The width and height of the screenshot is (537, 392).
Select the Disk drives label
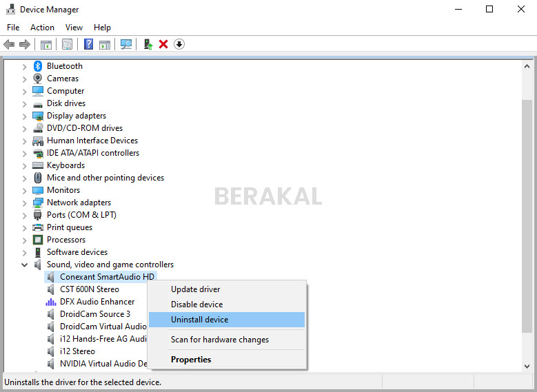(x=66, y=103)
